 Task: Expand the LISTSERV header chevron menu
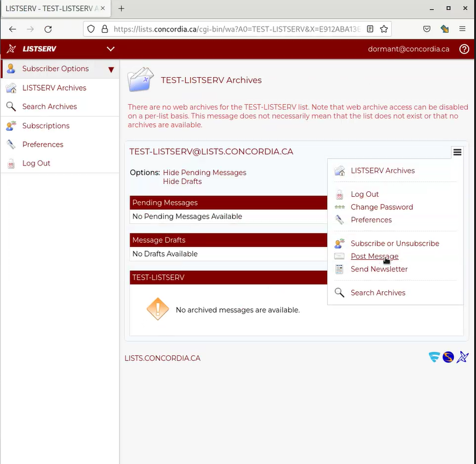[x=111, y=49]
